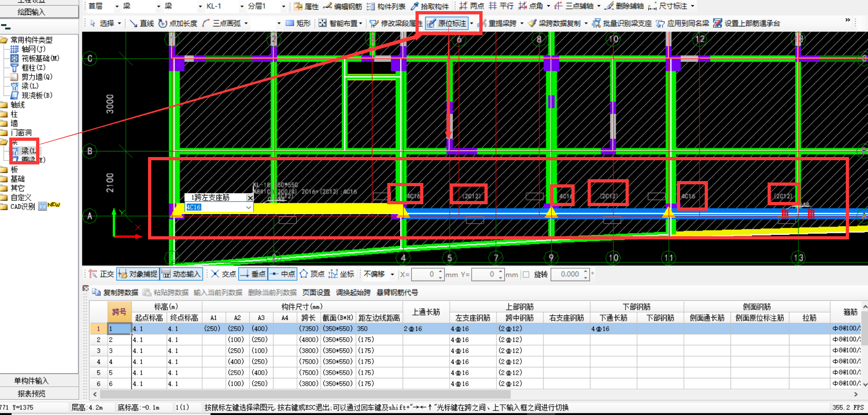Toggle 坐标 coordinate snap
The height and width of the screenshot is (415, 868).
pos(341,274)
